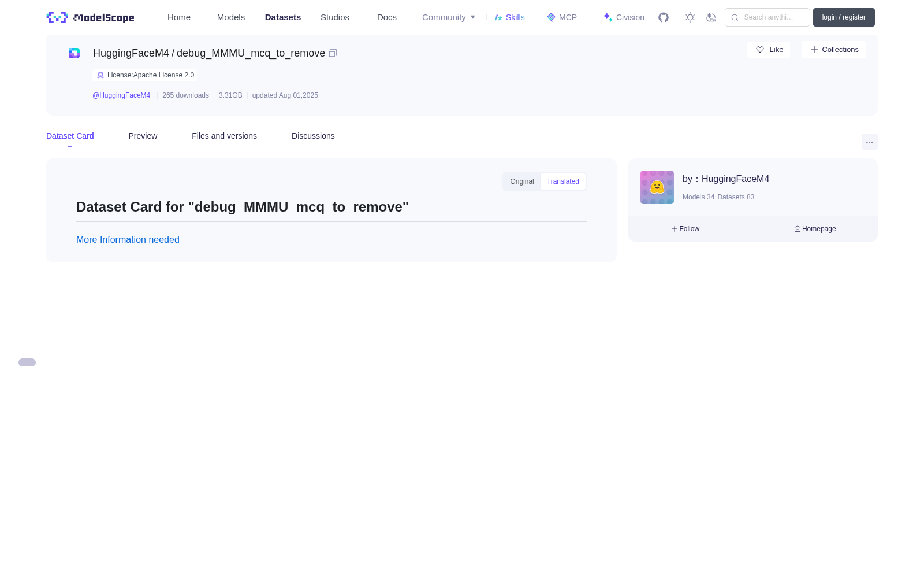The image size is (924, 578).
Task: Click the ModelScope logo
Action: pos(90,17)
